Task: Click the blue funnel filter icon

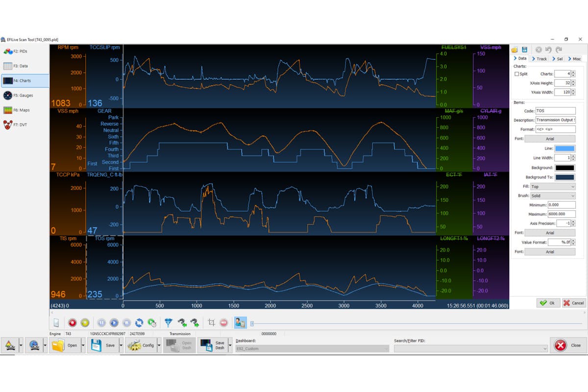Action: tap(168, 323)
